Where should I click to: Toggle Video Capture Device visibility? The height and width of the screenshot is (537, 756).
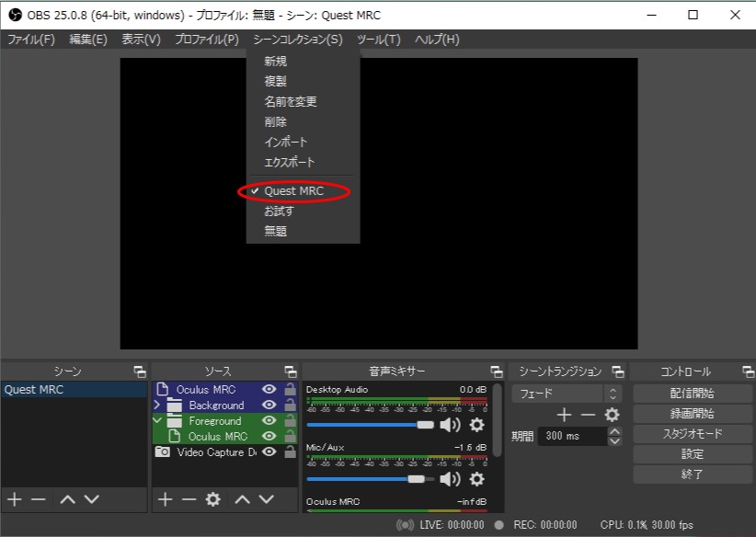(267, 451)
